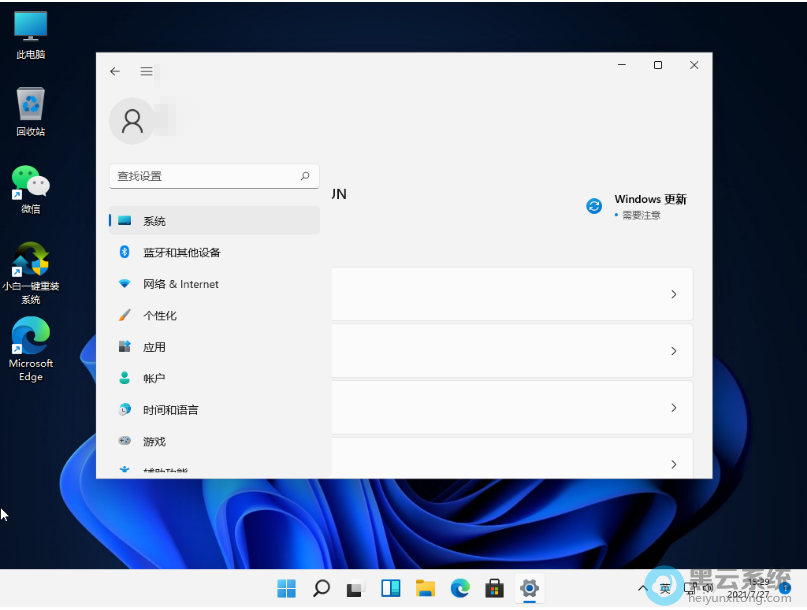Launch Microsoft Store from the taskbar
The image size is (807, 610).
(x=494, y=588)
